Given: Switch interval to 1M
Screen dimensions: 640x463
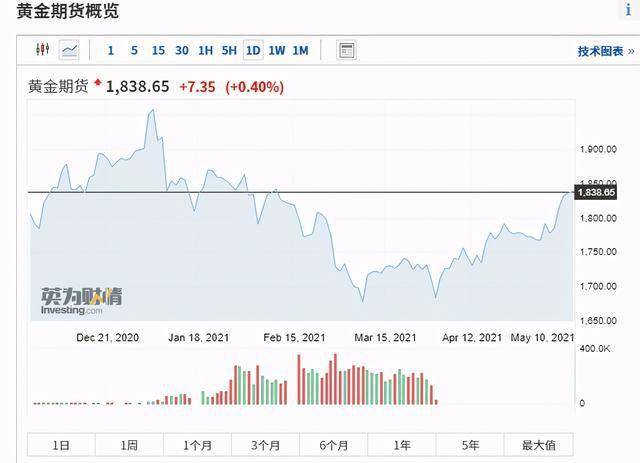Looking at the screenshot, I should [300, 51].
